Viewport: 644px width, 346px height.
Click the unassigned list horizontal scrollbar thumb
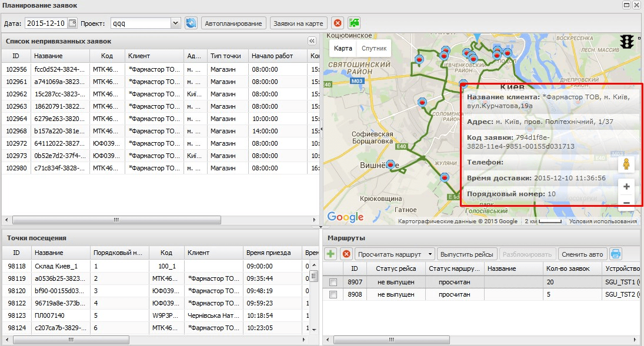coord(116,220)
